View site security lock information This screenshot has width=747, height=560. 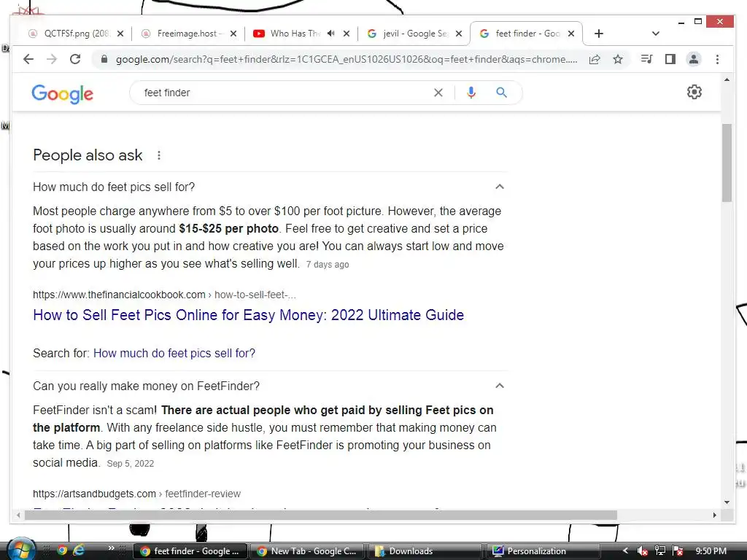point(104,60)
